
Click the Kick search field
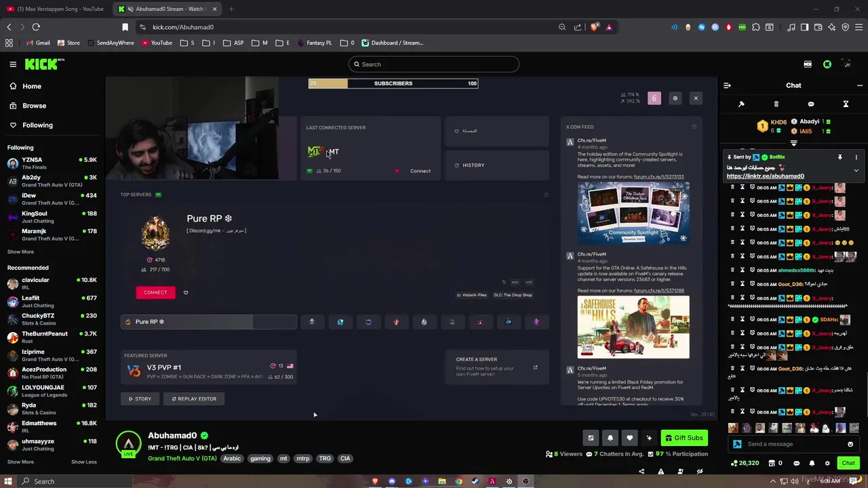(434, 64)
